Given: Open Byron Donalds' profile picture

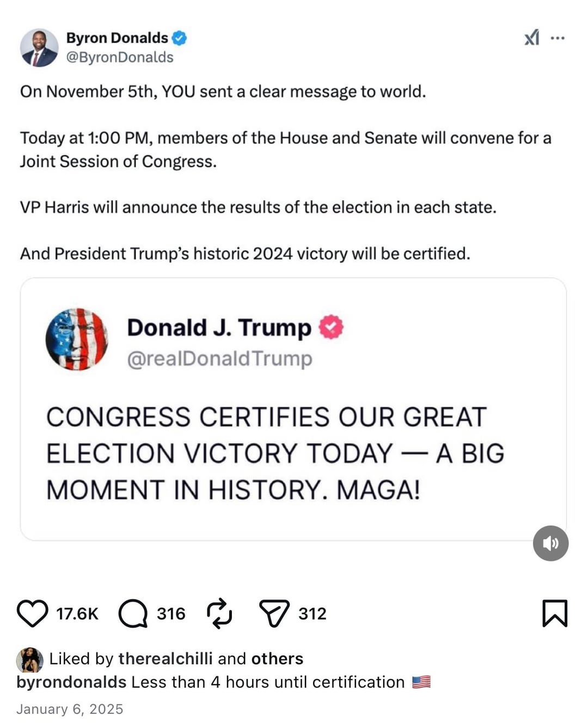Looking at the screenshot, I should pyautogui.click(x=39, y=48).
